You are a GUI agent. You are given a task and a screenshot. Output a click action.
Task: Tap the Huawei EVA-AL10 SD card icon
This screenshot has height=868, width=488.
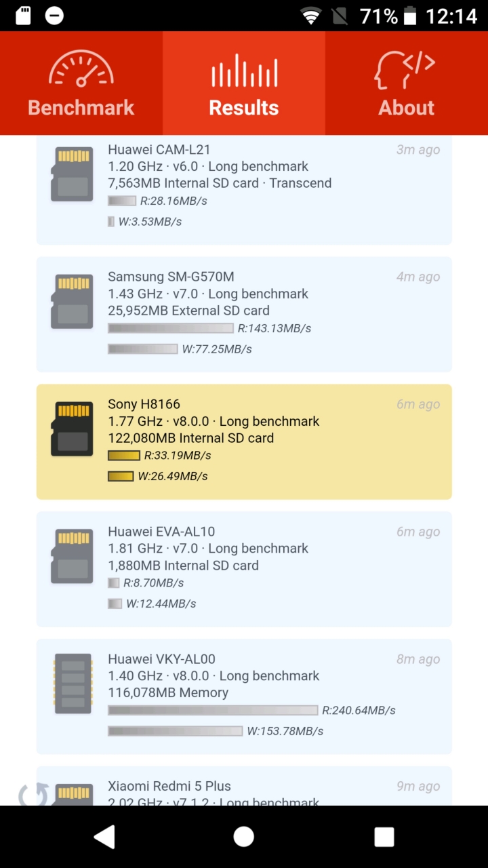tap(72, 556)
